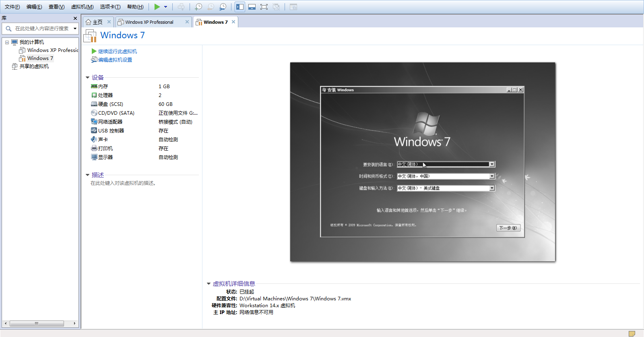Click the 60 GB hard disk value
Image resolution: width=644 pixels, height=337 pixels.
(165, 104)
